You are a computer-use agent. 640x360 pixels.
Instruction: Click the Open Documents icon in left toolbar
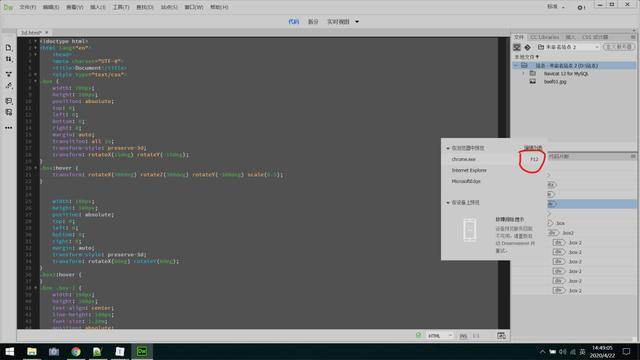pos(9,48)
